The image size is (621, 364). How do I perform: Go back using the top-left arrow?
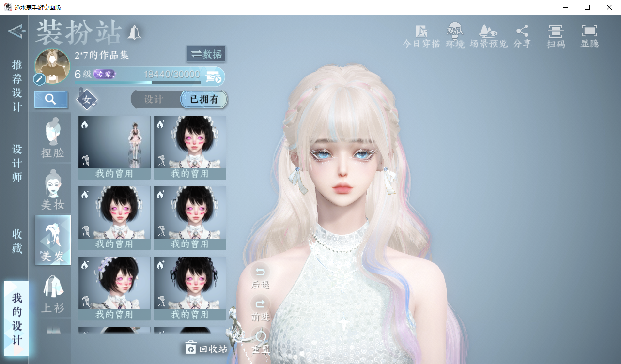click(16, 31)
